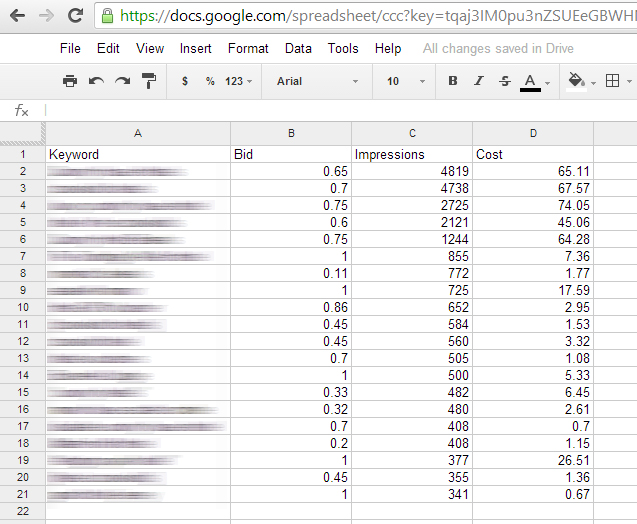Open the Data menu
The image size is (637, 524).
tap(298, 48)
